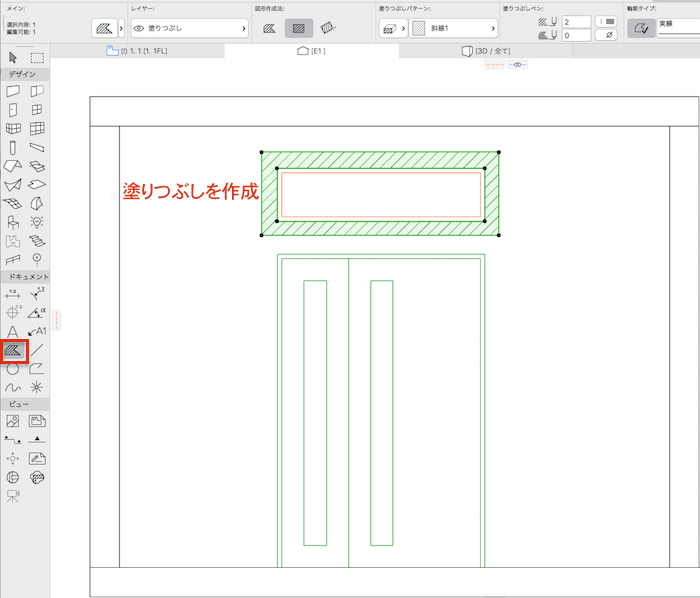
Task: Select the Lamp tool
Action: point(37,221)
